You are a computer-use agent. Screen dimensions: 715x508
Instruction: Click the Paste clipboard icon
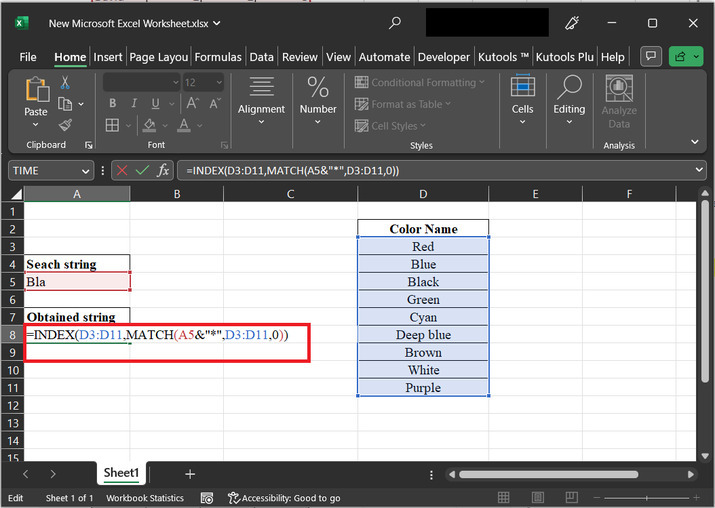tap(36, 89)
